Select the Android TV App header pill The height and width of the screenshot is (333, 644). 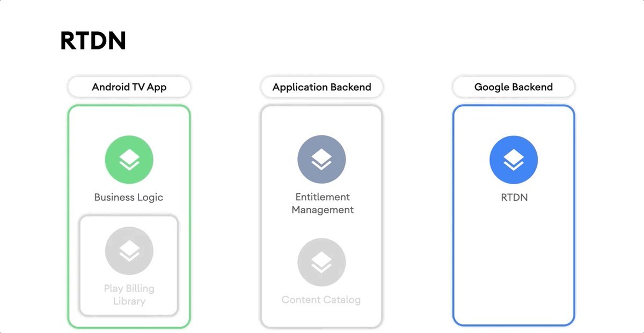click(x=129, y=87)
